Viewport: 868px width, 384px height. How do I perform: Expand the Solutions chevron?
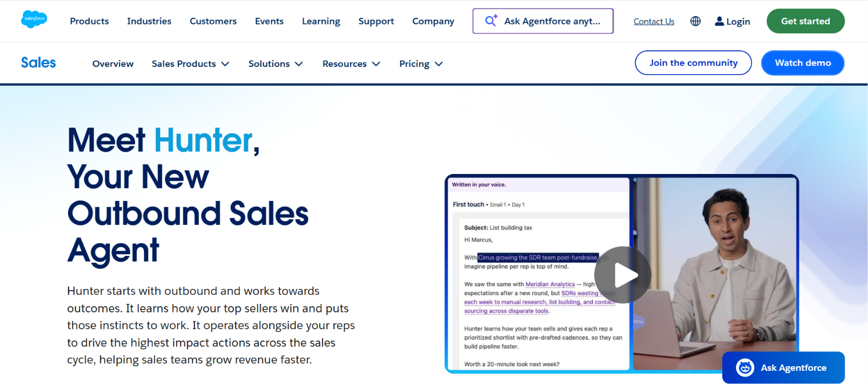[x=299, y=64]
